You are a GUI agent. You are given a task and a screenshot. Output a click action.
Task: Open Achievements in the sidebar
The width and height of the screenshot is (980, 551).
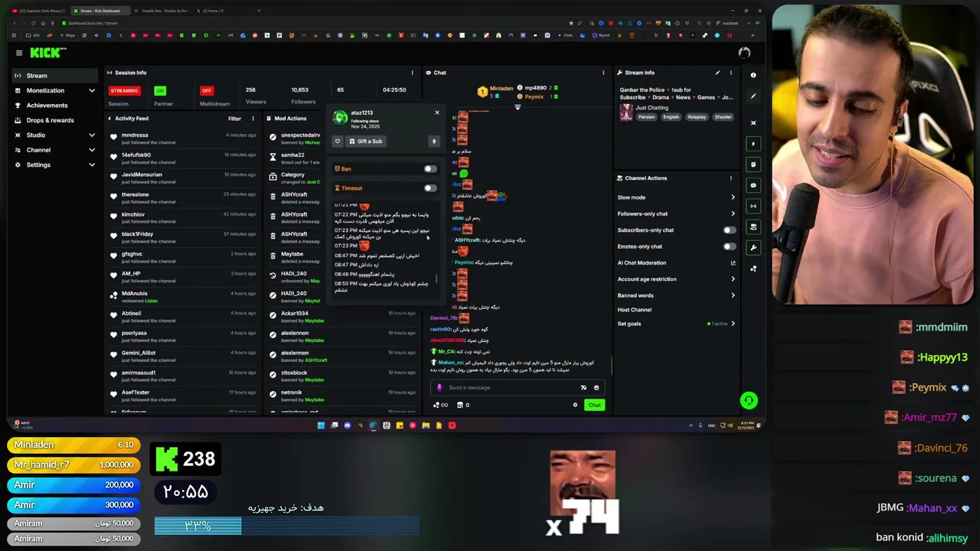(x=47, y=105)
